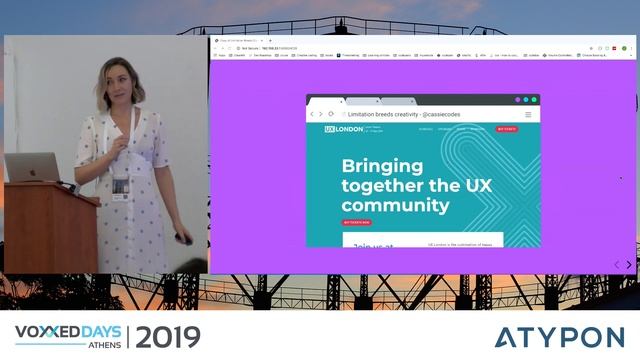This screenshot has width=640, height=360.
Task: Click the outer Chrome address bar URL
Action: click(x=280, y=48)
